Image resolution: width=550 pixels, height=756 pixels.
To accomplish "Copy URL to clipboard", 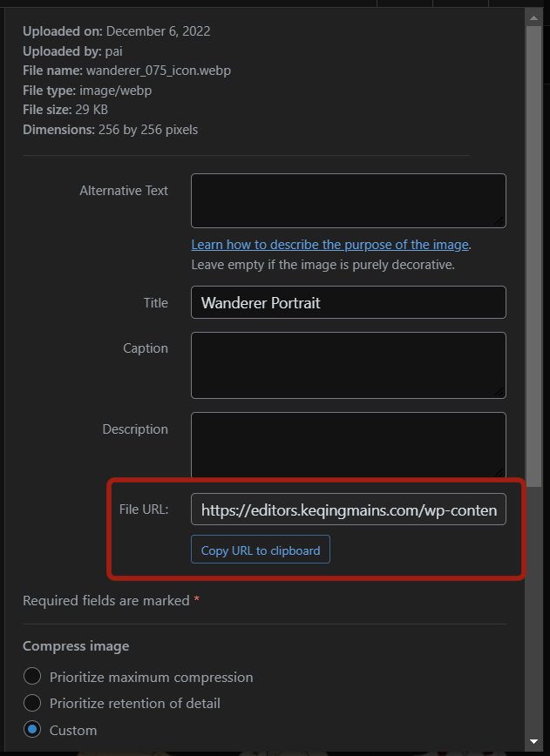I will point(261,550).
